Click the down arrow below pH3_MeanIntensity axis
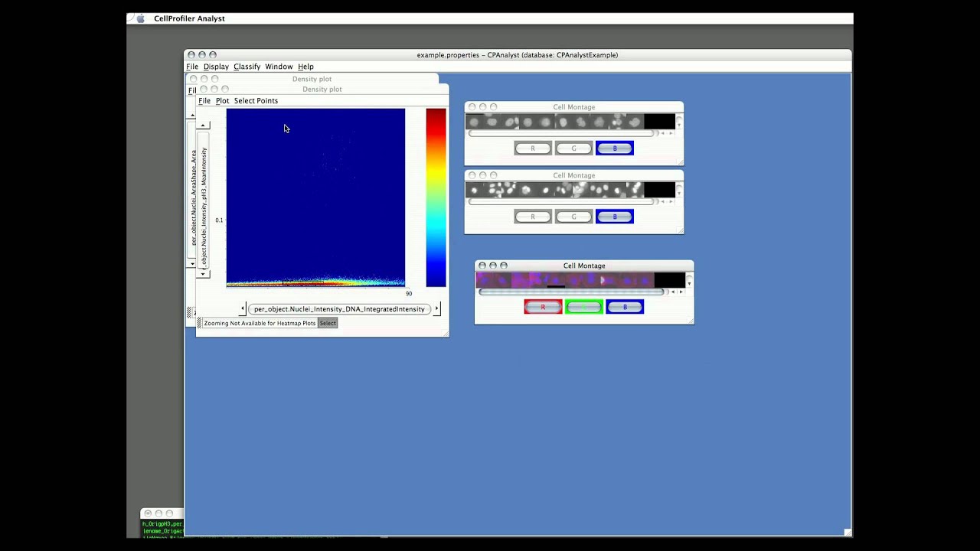The height and width of the screenshot is (551, 980). coord(203,273)
